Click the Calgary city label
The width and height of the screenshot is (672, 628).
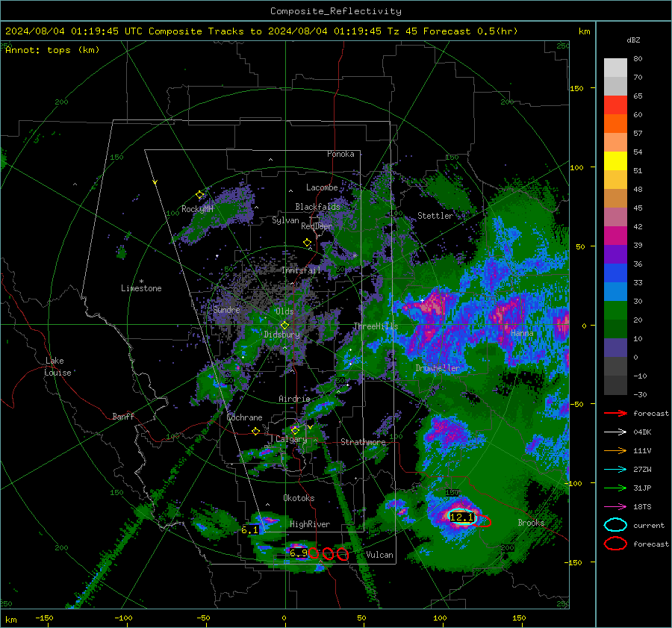point(291,439)
